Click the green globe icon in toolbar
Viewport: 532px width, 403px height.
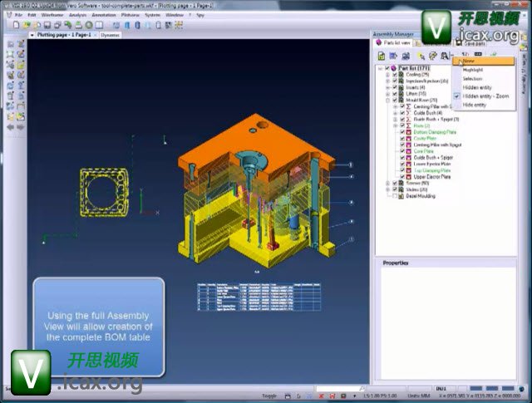point(89,25)
